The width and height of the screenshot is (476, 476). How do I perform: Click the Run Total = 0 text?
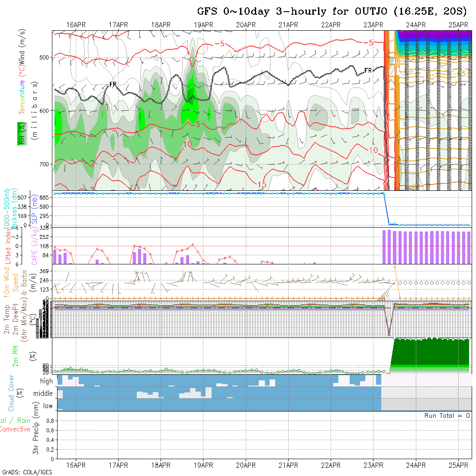point(447,415)
